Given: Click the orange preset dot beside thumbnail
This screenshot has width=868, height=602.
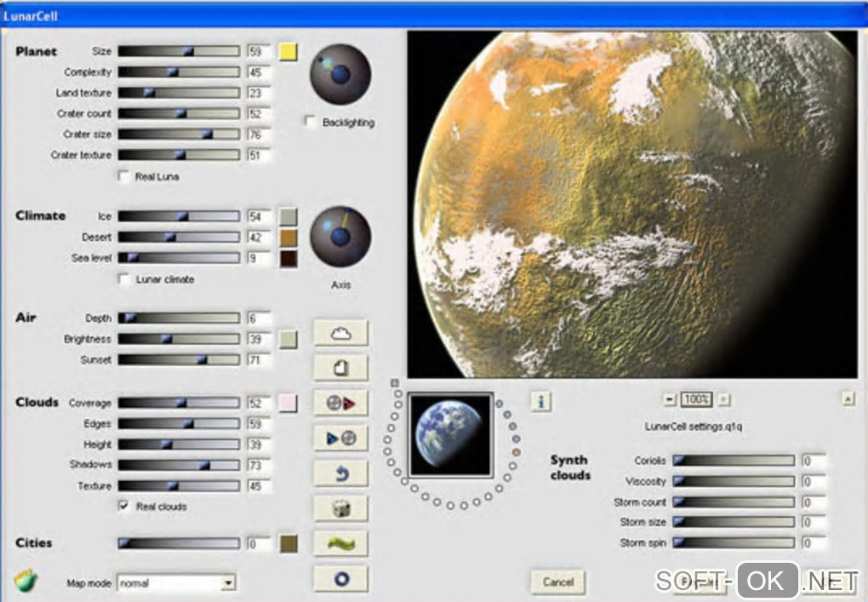Looking at the screenshot, I should [x=516, y=452].
